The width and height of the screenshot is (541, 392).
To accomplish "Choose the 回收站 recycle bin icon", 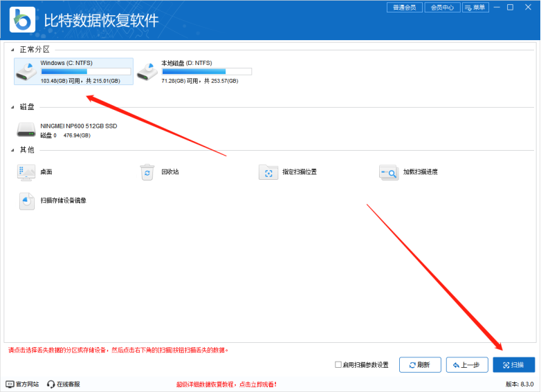I will 147,172.
